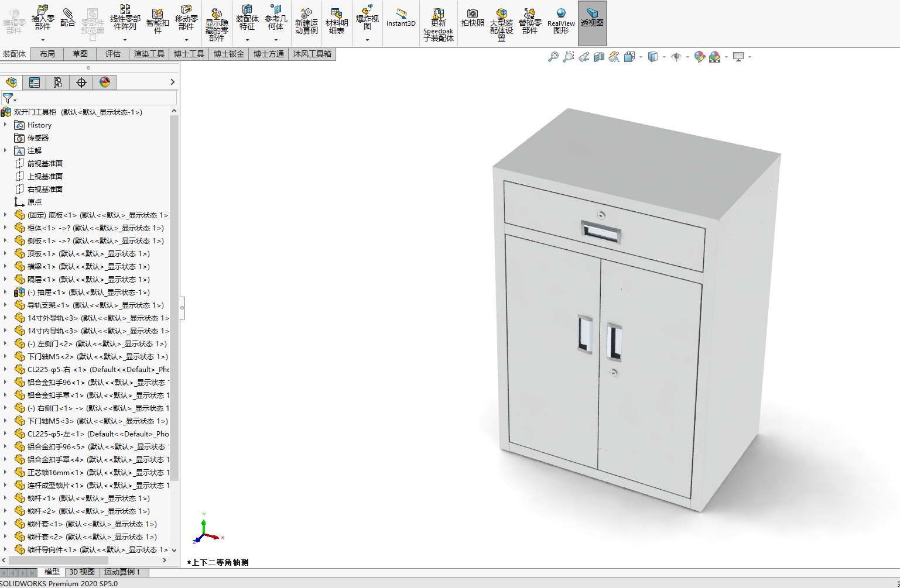Click the 爆炸视图 exploded view tool
Viewport: 900px width, 588px height.
pos(367,18)
